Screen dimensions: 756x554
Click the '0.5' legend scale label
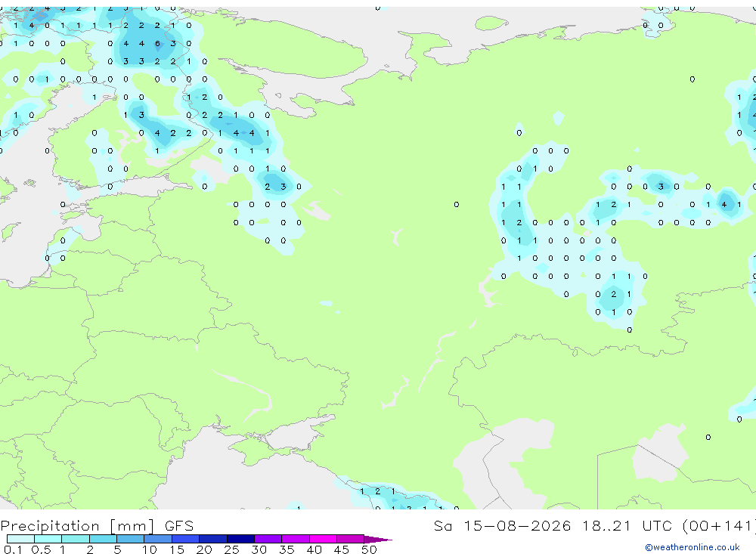[x=41, y=549]
